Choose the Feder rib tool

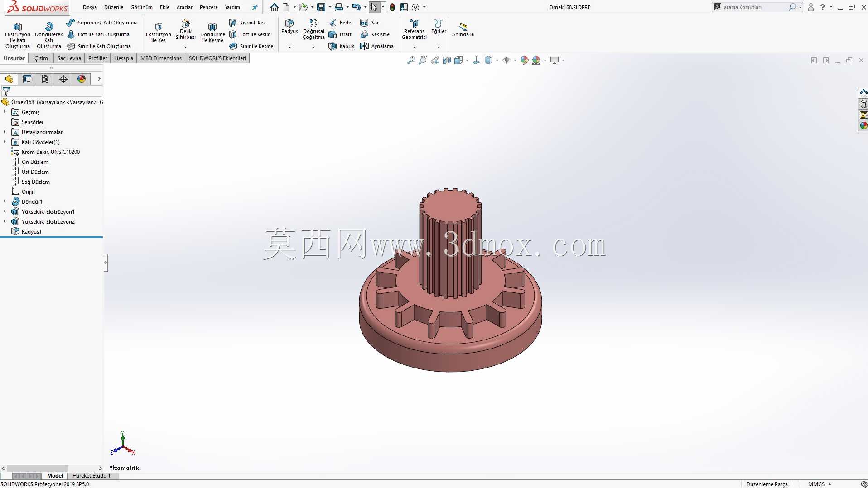tap(341, 23)
